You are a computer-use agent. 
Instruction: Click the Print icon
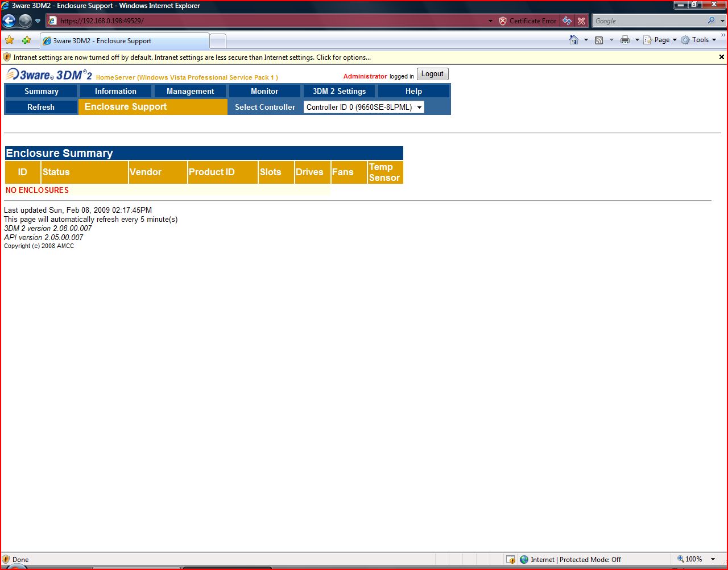pos(625,40)
